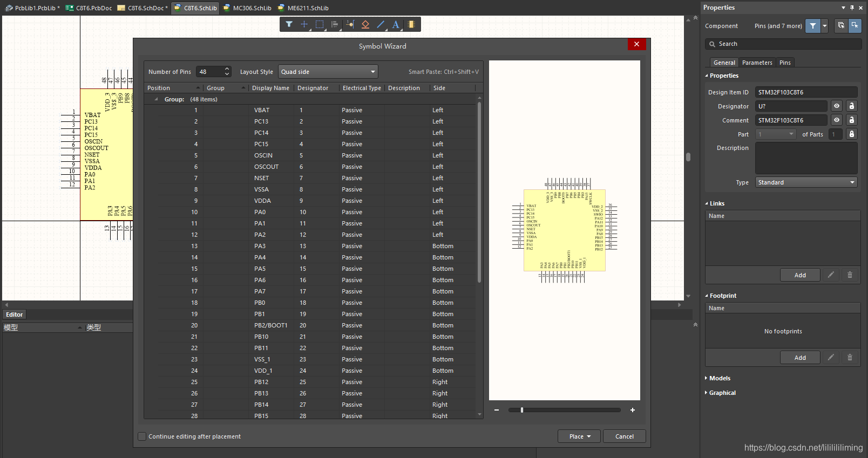The height and width of the screenshot is (458, 868).
Task: Click the Align Objects toolbar icon
Action: (x=335, y=24)
